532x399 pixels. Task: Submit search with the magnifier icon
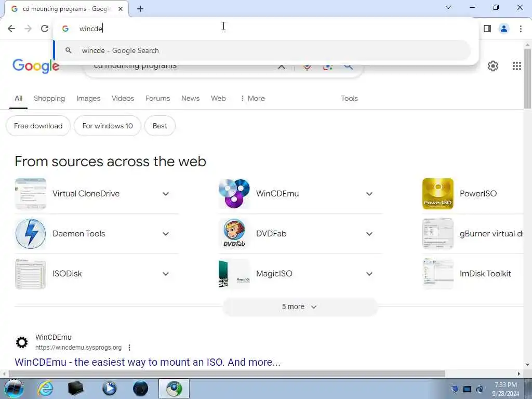pos(348,67)
